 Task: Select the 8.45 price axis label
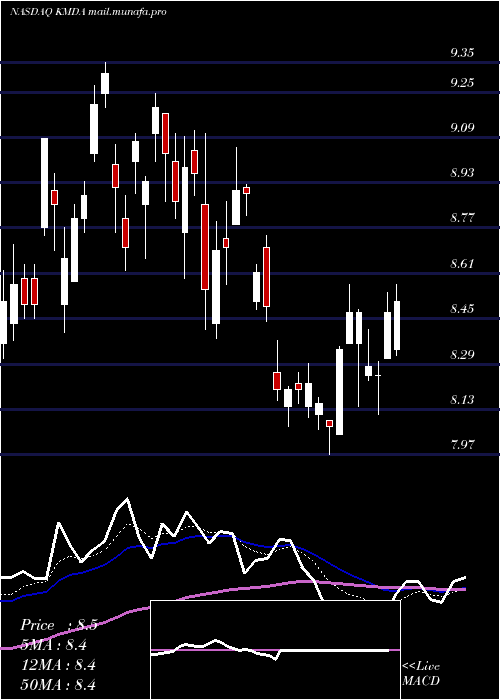(462, 309)
